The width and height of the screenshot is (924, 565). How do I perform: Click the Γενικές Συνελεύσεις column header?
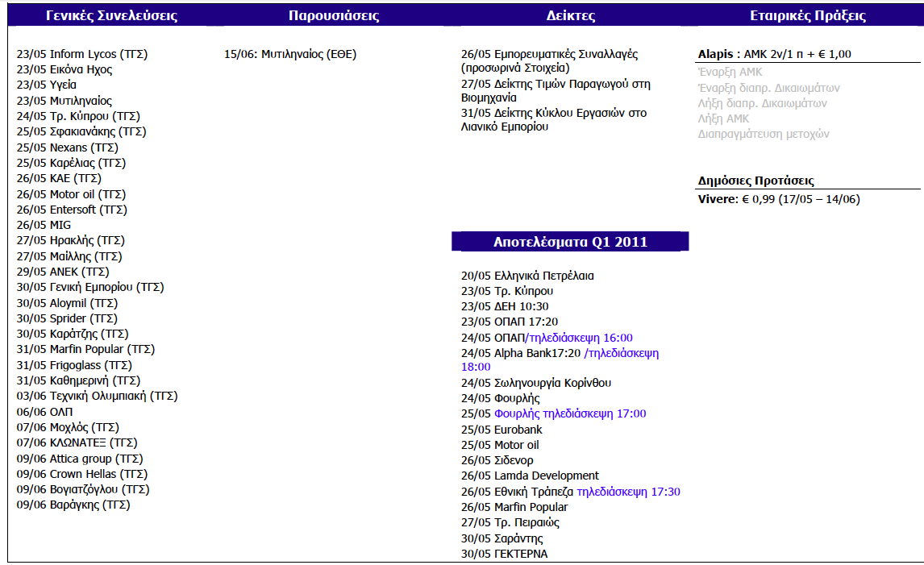click(111, 15)
